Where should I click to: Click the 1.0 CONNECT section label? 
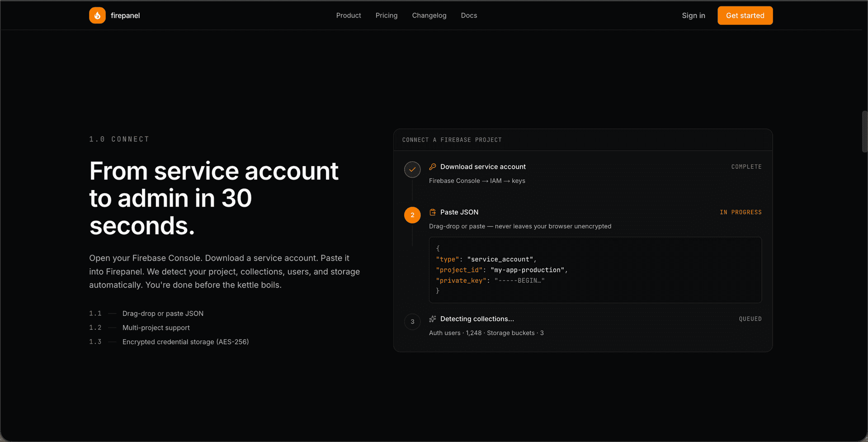(x=119, y=139)
